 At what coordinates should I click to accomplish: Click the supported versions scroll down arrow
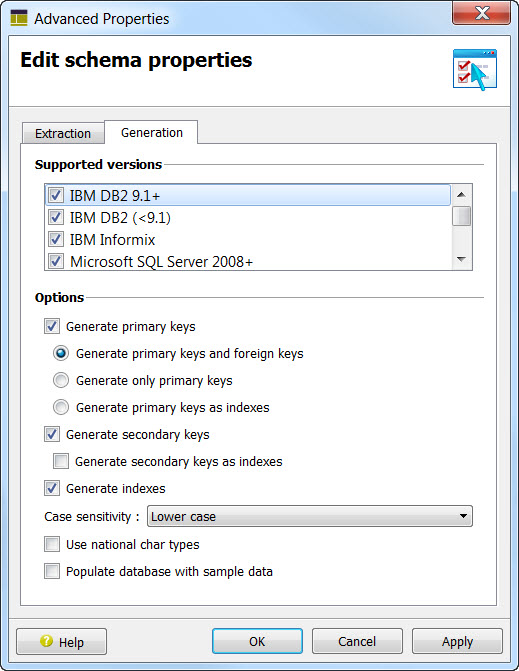click(x=461, y=259)
